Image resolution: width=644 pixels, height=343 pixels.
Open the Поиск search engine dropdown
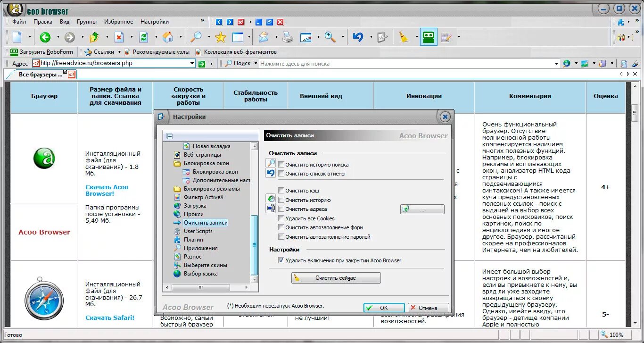(x=256, y=63)
